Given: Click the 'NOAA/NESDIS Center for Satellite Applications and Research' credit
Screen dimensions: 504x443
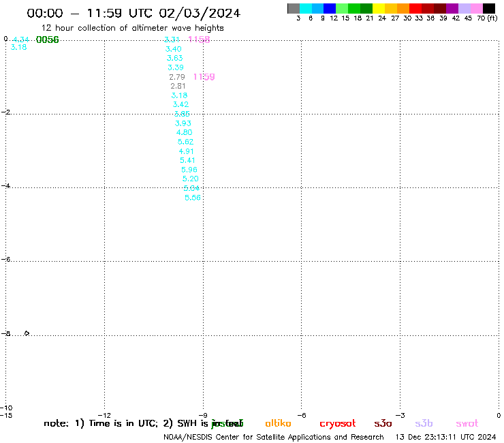Looking at the screenshot, I should coord(274,438).
